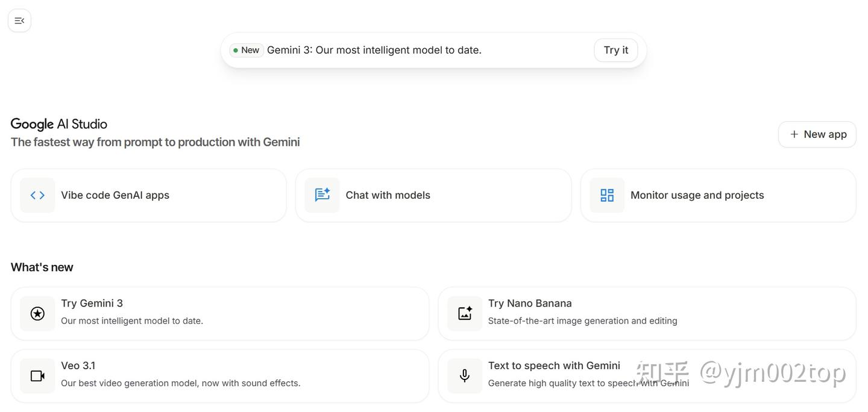Select the Try Nano Banana card
The height and width of the screenshot is (412, 868).
[x=647, y=313]
